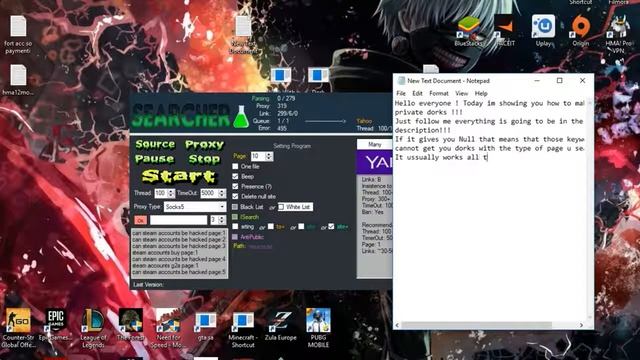Launch the Uplay desktop shortcut
640x360 pixels.
(x=543, y=31)
